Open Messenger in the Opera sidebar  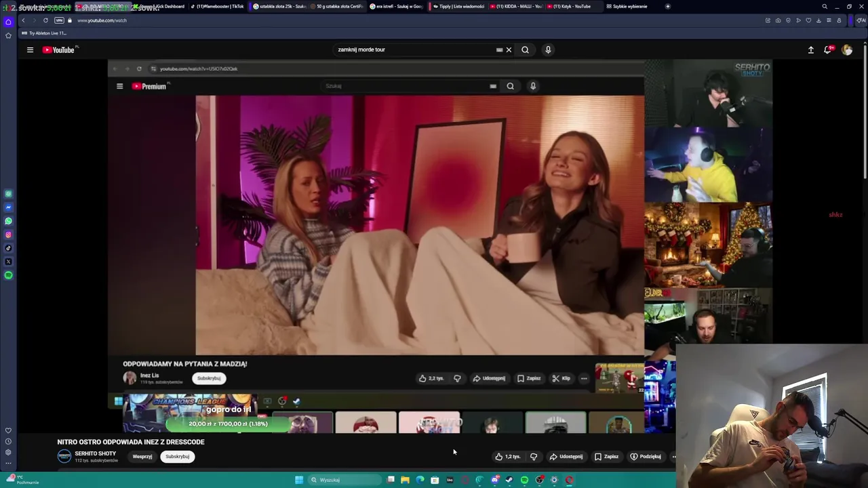click(x=8, y=207)
